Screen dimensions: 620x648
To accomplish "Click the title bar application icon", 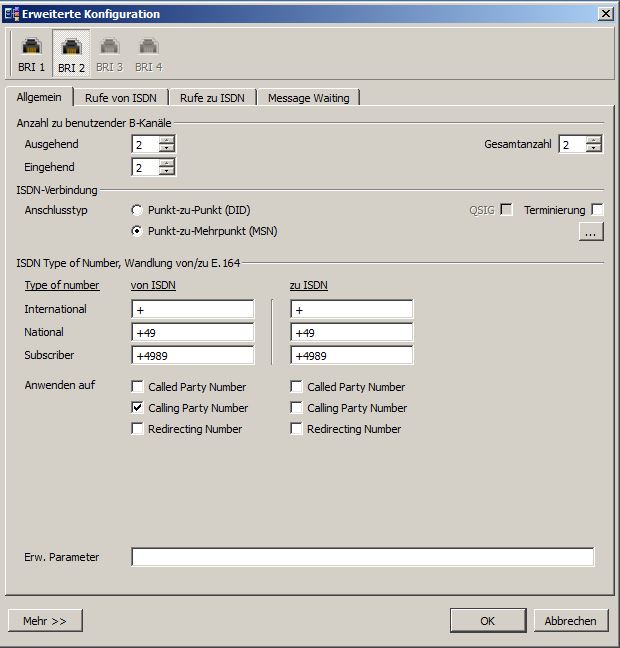I will (x=11, y=14).
